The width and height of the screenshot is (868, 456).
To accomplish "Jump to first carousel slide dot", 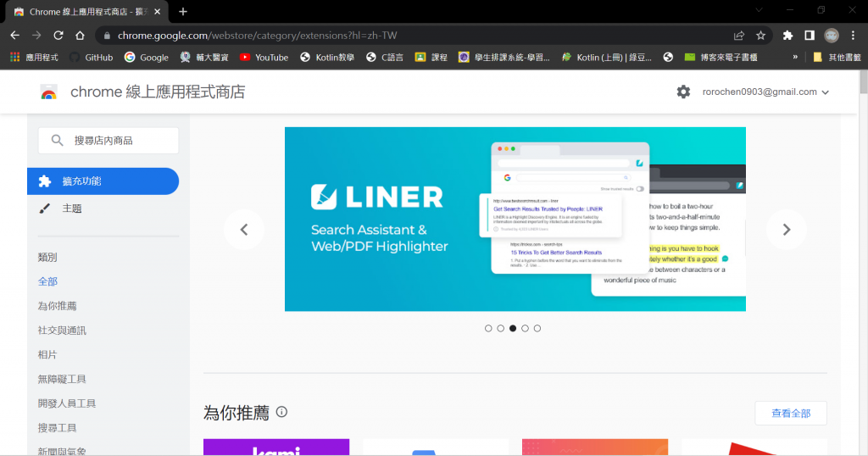I will [x=488, y=328].
